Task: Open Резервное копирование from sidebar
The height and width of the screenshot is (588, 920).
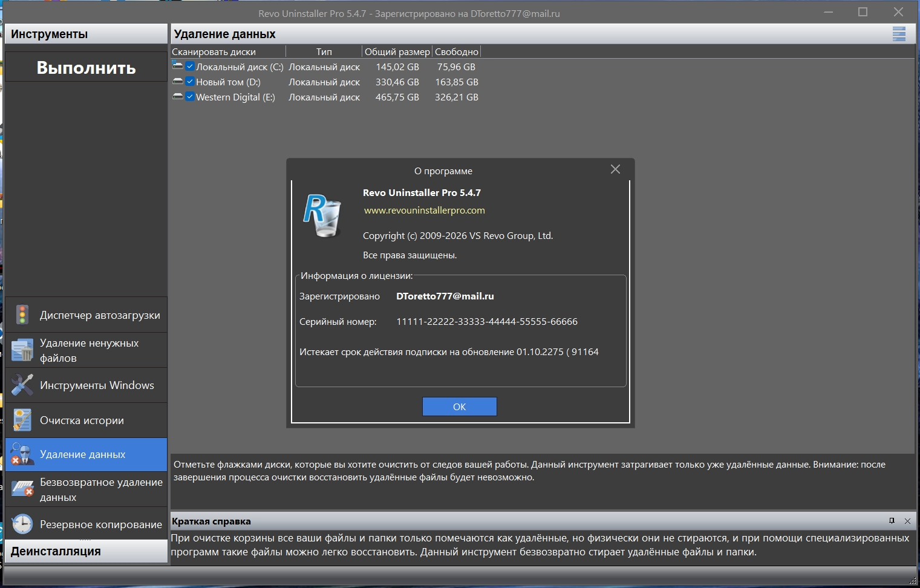Action: tap(86, 524)
